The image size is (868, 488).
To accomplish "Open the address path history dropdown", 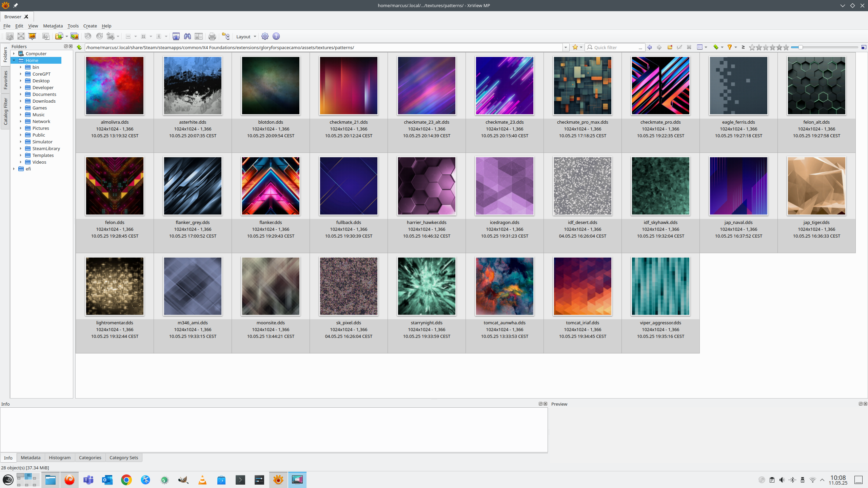I will (x=566, y=47).
